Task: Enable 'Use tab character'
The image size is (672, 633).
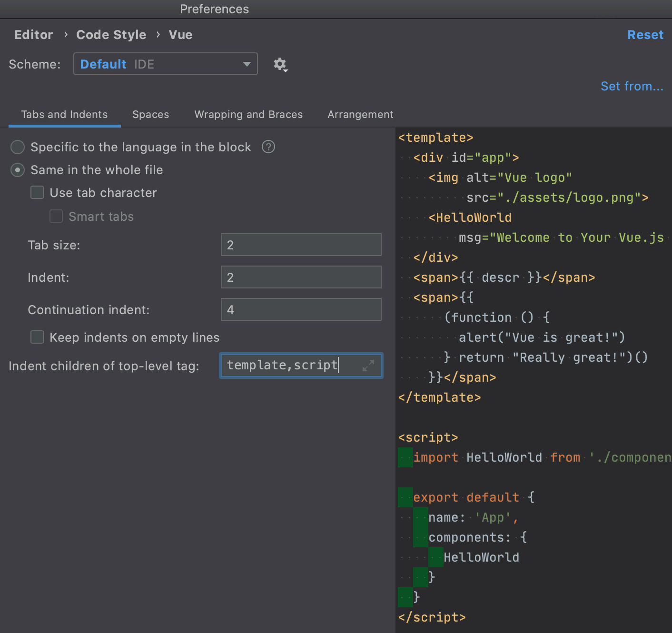Action: pyautogui.click(x=37, y=192)
